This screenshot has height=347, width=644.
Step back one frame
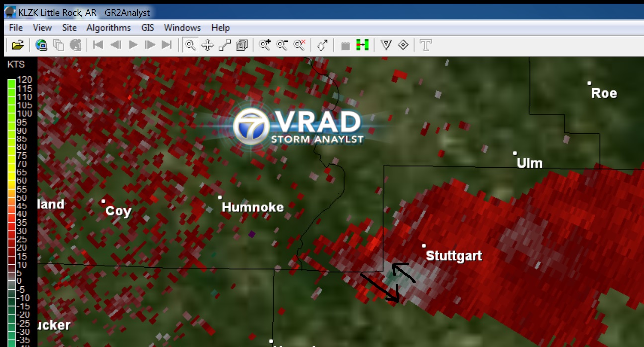(116, 45)
